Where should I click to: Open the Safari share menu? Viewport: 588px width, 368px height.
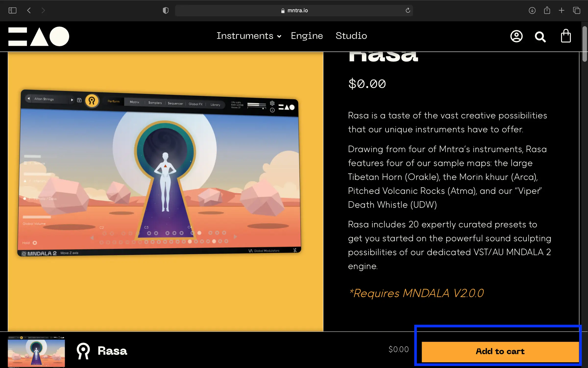pos(547,10)
